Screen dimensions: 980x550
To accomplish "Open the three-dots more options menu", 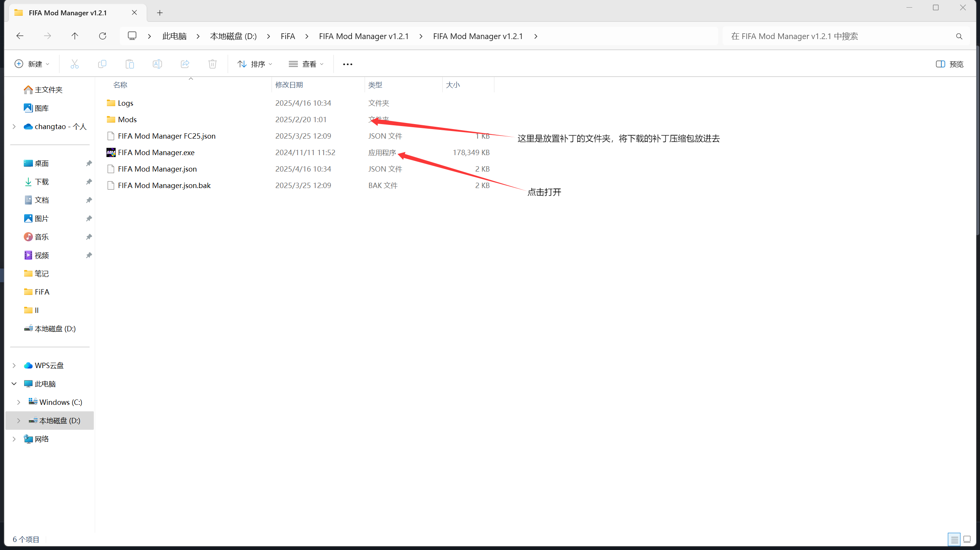I will click(347, 64).
